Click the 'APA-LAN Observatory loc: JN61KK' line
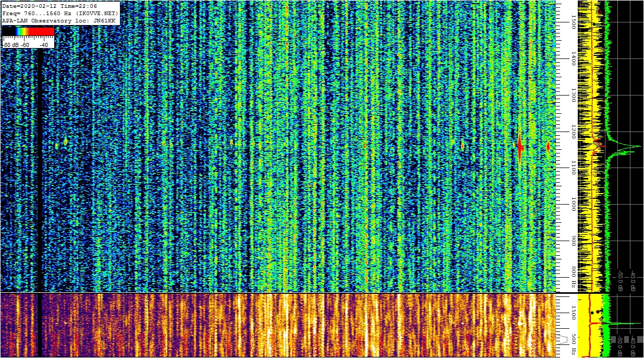The height and width of the screenshot is (358, 644). coord(60,21)
